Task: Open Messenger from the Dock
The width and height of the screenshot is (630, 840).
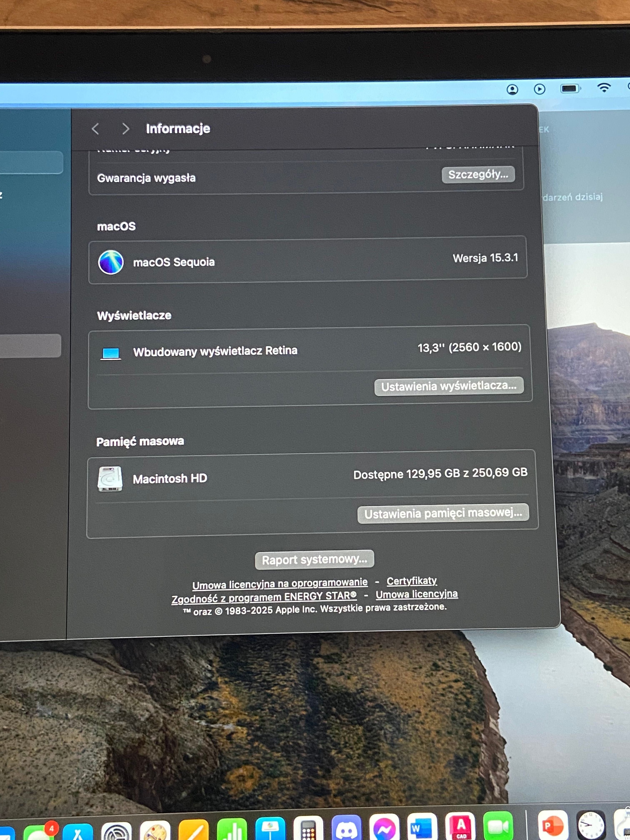Action: pos(384,826)
